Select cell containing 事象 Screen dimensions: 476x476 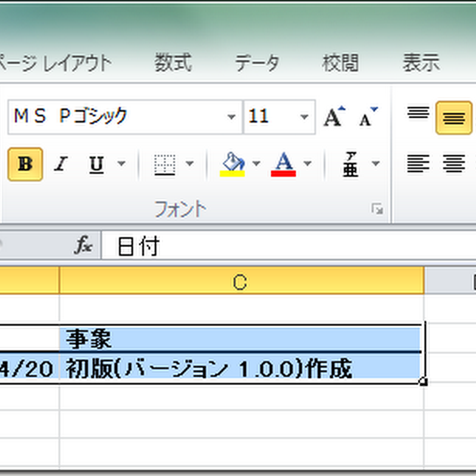242,339
